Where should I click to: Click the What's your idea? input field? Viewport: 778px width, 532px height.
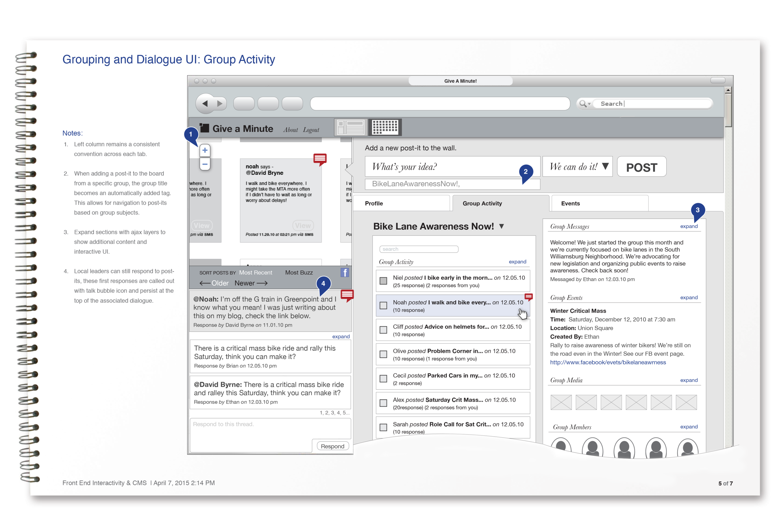[x=452, y=167]
